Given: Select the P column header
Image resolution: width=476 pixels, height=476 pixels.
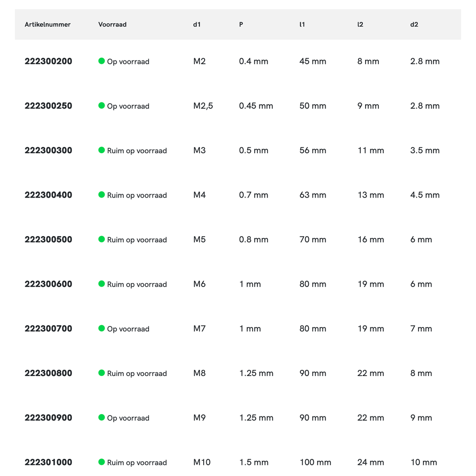Looking at the screenshot, I should point(241,24).
